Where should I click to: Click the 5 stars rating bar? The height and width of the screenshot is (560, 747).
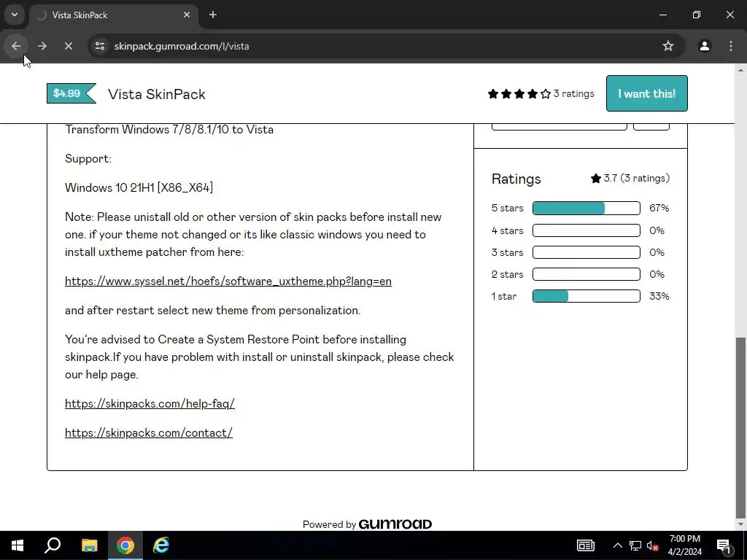586,208
